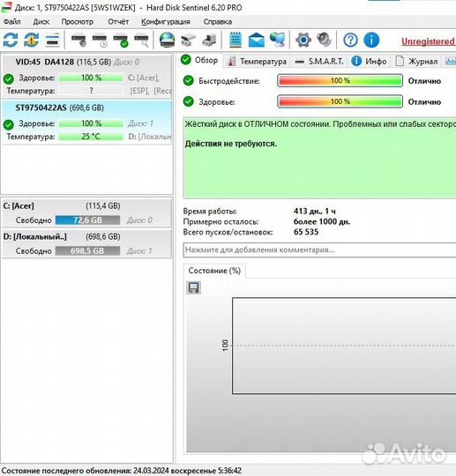Open the Конфигурация menu
This screenshot has width=456, height=476.
point(166,22)
